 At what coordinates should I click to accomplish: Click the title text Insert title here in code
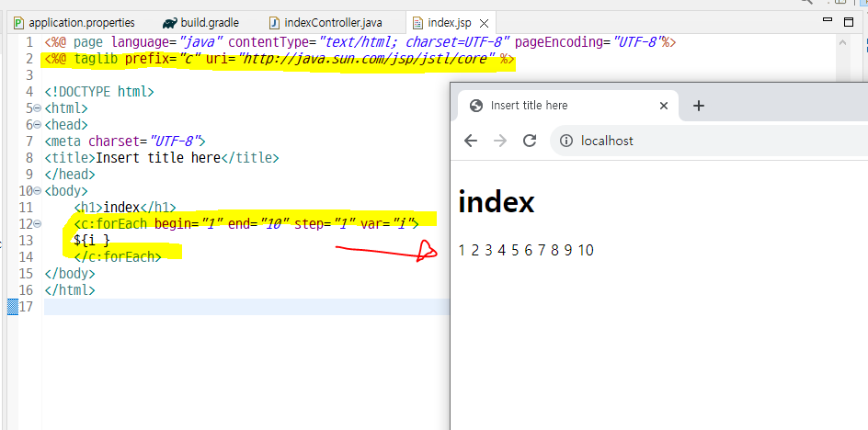[x=158, y=158]
